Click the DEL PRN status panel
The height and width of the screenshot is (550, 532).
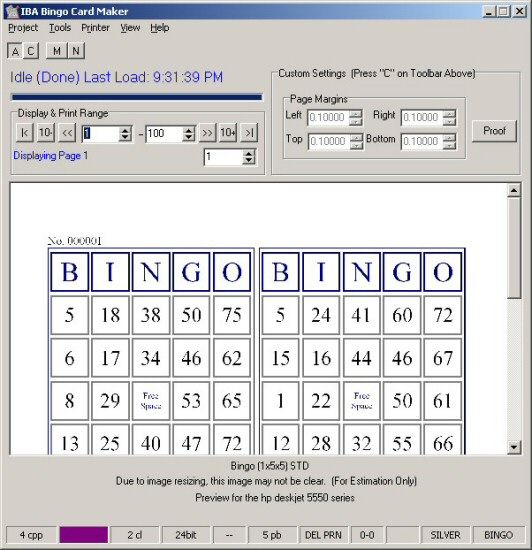click(x=323, y=535)
